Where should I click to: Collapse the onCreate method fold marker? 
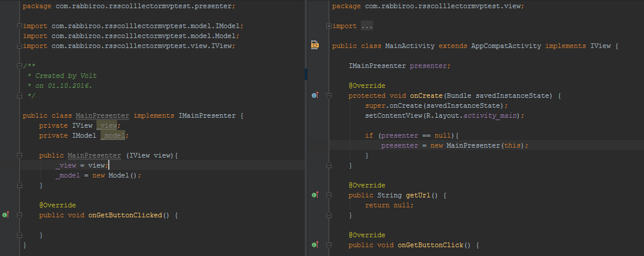(329, 95)
